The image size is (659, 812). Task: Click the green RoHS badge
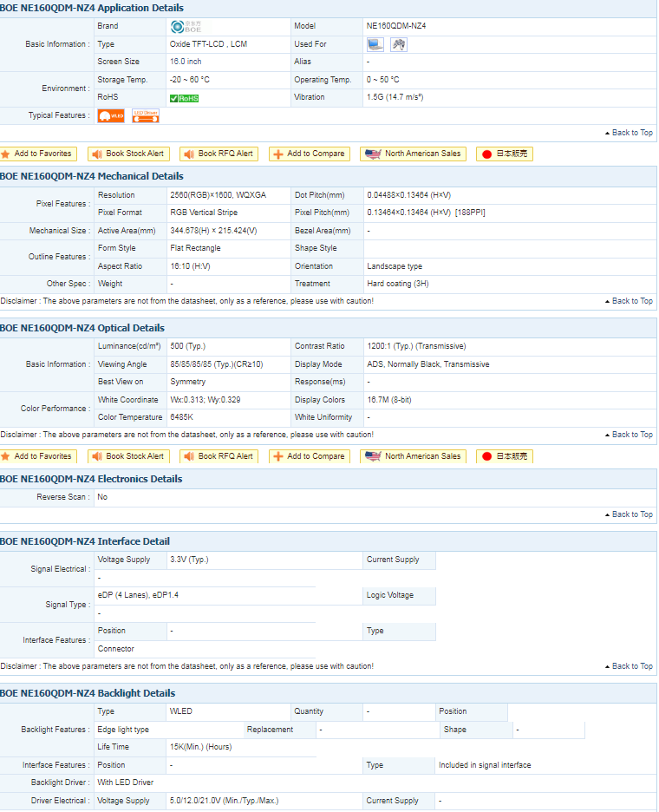(x=185, y=98)
